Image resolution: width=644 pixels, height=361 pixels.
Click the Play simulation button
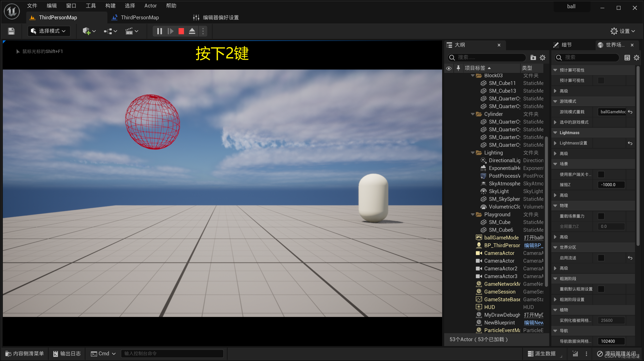click(x=170, y=31)
